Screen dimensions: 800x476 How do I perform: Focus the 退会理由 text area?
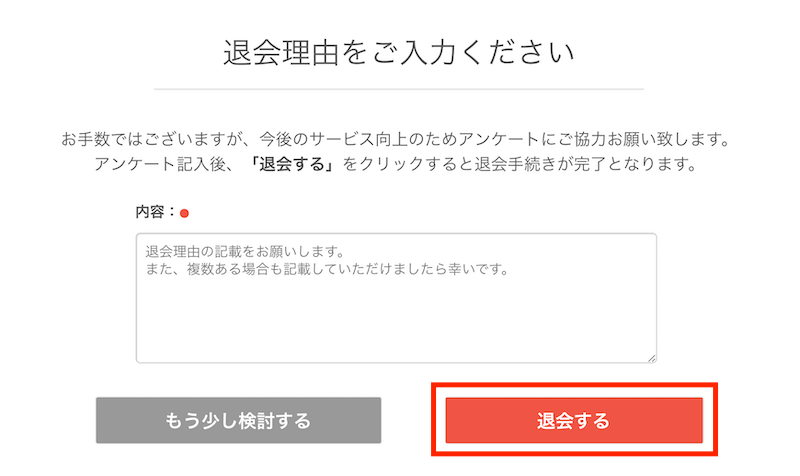coord(396,298)
